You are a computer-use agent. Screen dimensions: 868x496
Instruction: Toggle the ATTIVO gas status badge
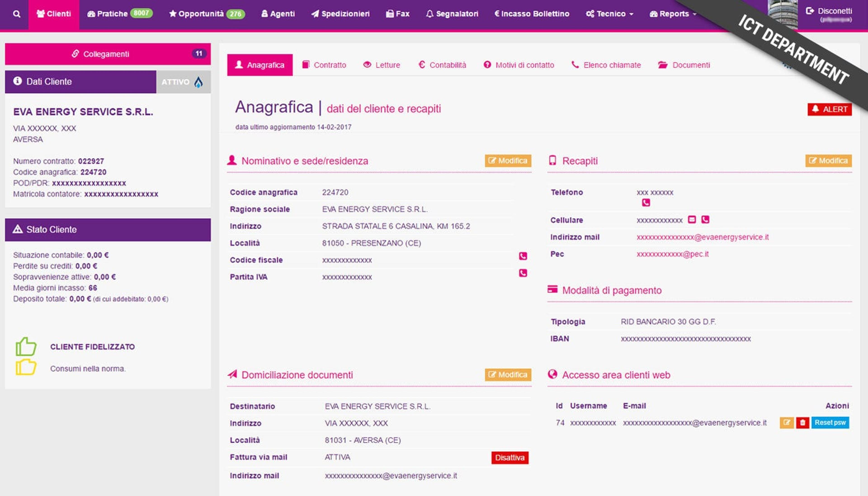(x=183, y=82)
